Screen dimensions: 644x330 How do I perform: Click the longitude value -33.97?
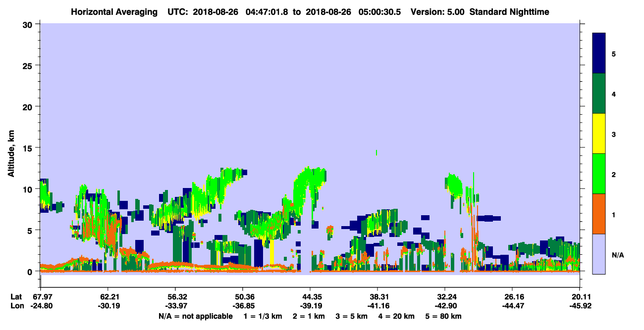[175, 306]
